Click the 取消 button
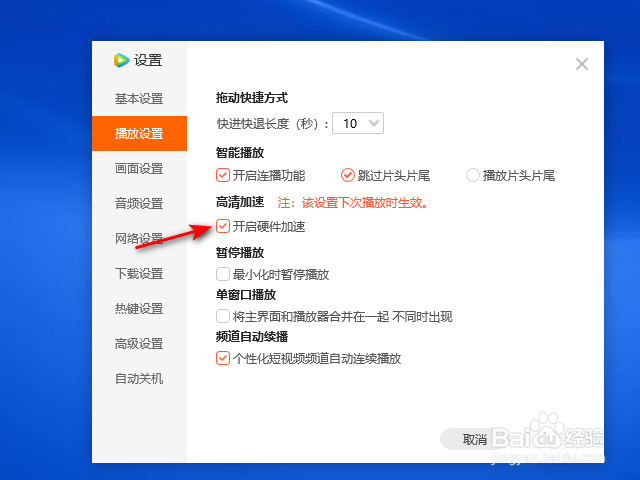Image resolution: width=640 pixels, height=480 pixels. point(475,440)
